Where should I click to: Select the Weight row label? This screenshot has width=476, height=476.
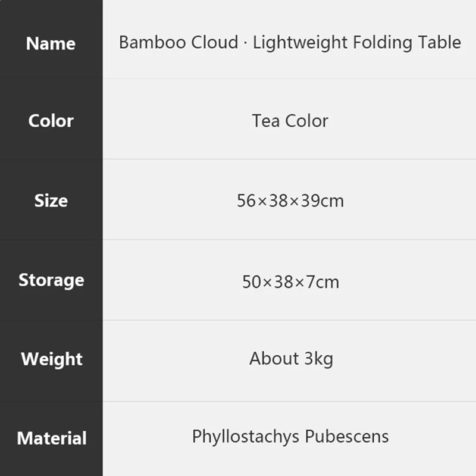[x=51, y=359]
